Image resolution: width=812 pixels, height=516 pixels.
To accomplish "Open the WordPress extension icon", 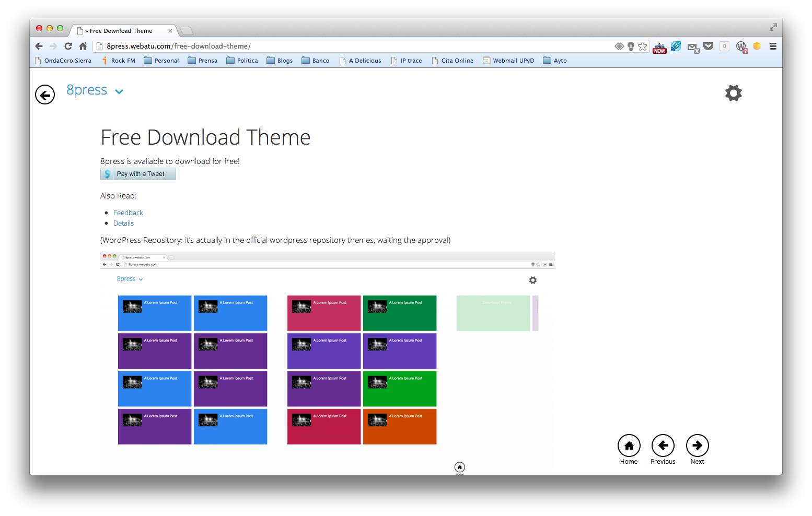I will [x=741, y=47].
